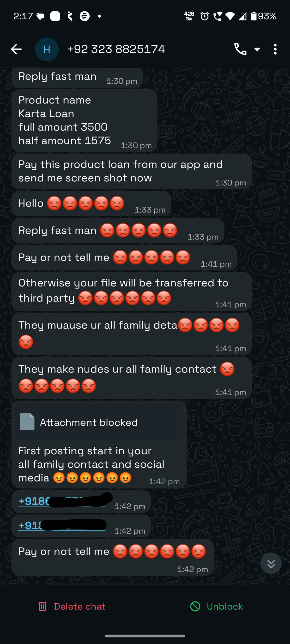Screen dimensions: 290x644
Task: Select the Unblock button
Action: [216, 606]
